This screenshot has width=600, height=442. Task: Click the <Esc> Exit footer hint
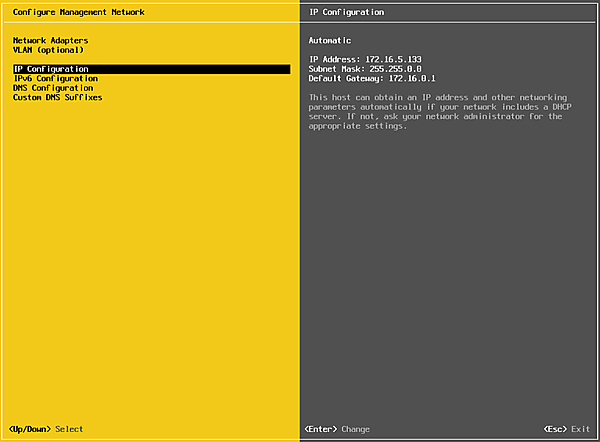tap(566, 429)
